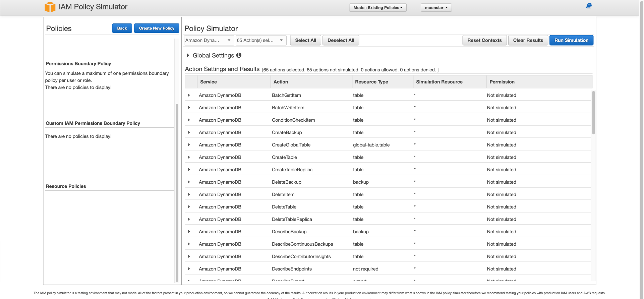Click the ConditionCheckItem action cell

(293, 120)
